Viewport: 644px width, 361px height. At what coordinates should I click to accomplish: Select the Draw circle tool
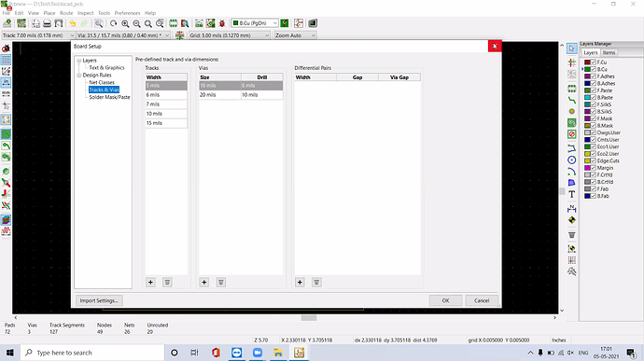click(572, 160)
